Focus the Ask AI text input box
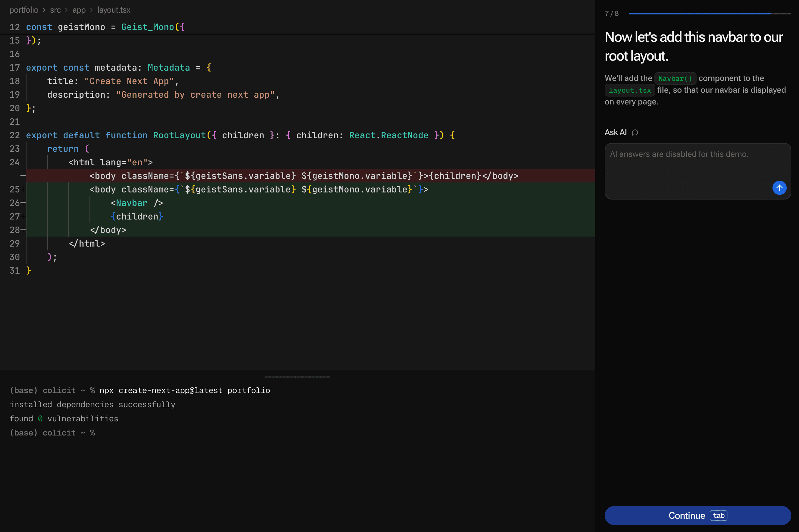Viewport: 799px width, 532px height. point(697,171)
